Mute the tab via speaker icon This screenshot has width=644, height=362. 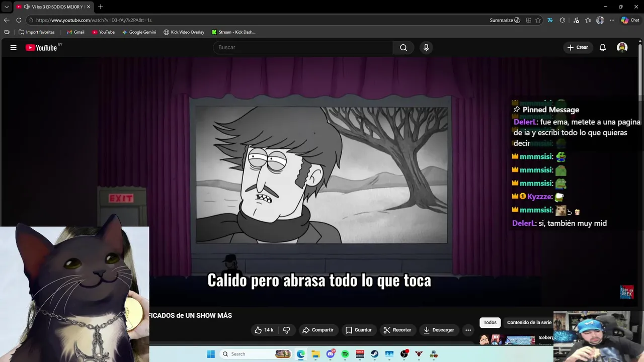coord(26,7)
